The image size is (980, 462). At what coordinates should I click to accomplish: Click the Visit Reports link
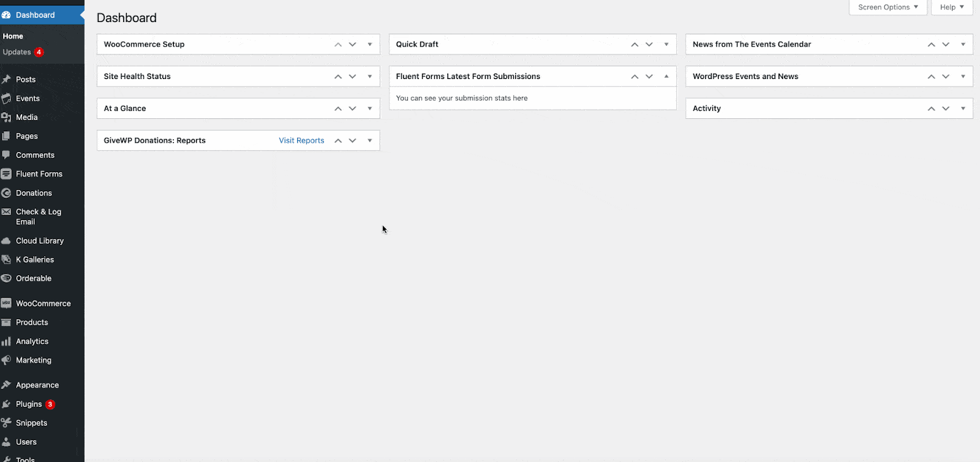coord(301,140)
